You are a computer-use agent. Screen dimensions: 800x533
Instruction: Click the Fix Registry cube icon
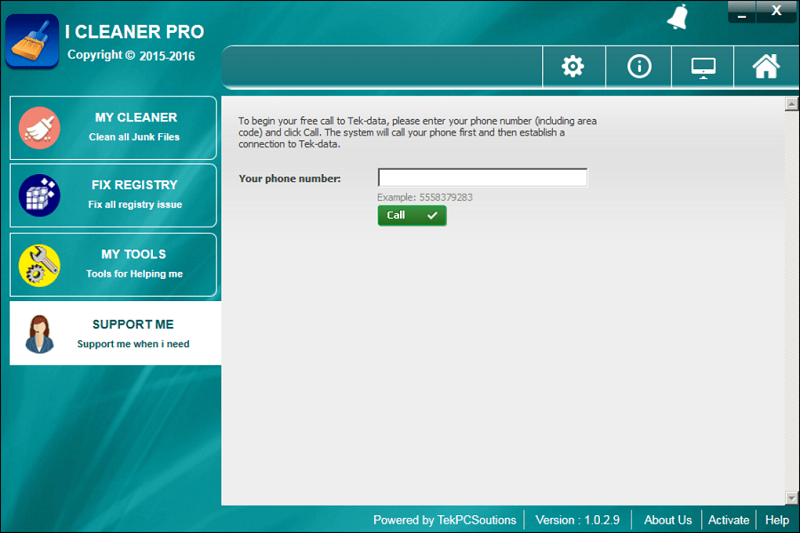[40, 196]
